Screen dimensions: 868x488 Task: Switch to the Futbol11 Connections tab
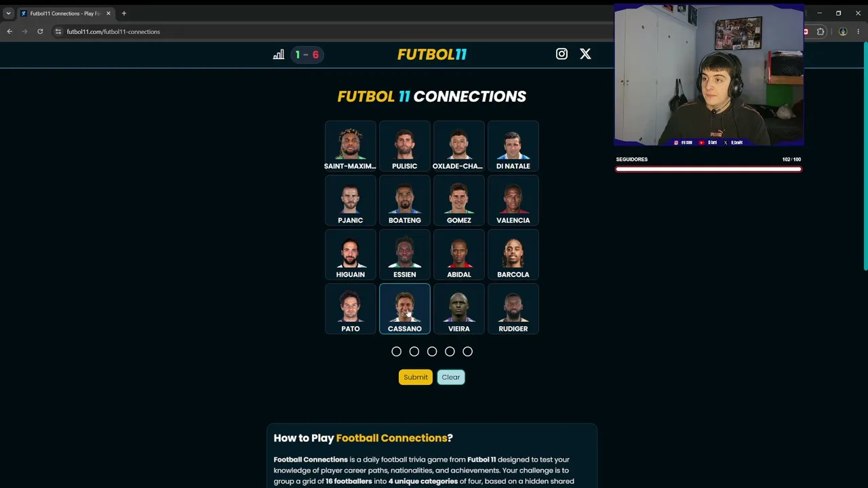point(66,13)
